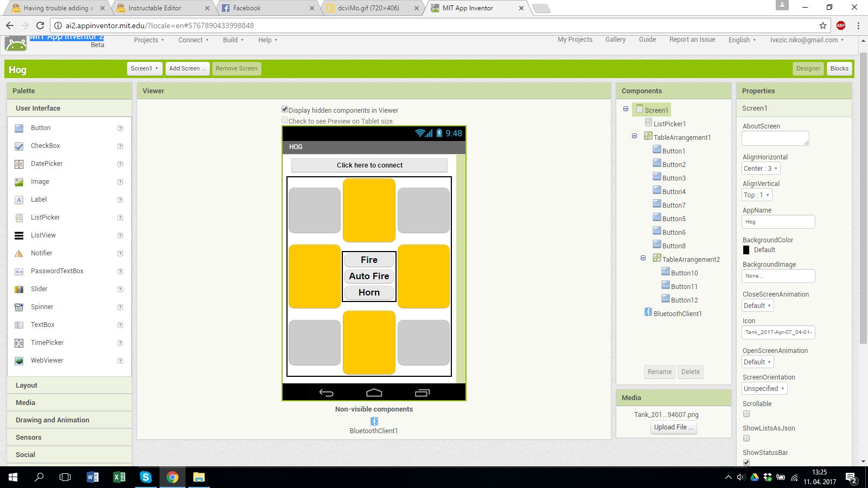Click the PasswordTextBox palette icon

click(x=19, y=272)
